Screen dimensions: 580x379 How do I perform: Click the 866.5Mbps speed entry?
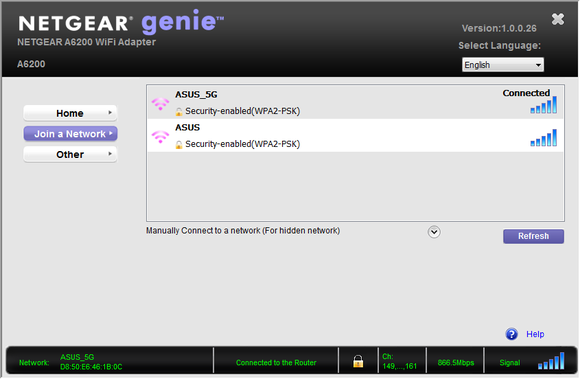click(456, 363)
